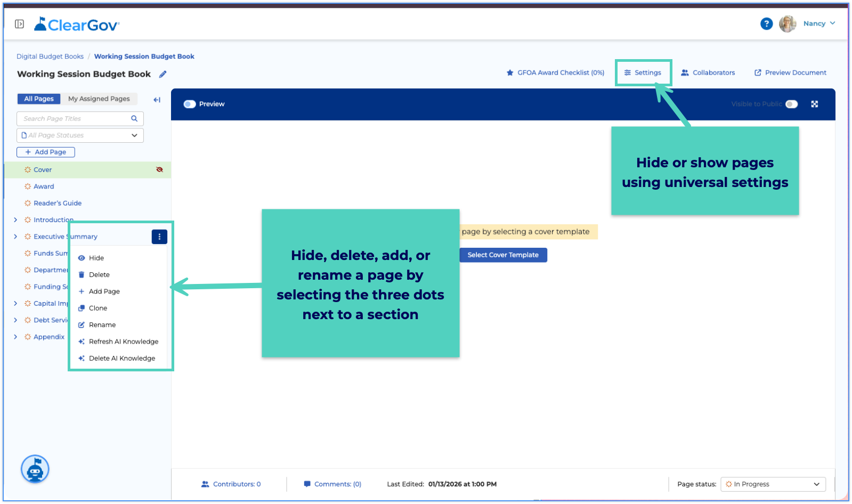Click the Add Page button
This screenshot has height=504, width=852.
pos(46,152)
